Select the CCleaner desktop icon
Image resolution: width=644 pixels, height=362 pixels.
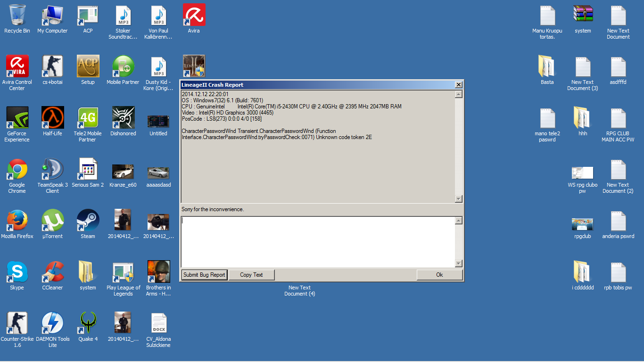pyautogui.click(x=52, y=276)
